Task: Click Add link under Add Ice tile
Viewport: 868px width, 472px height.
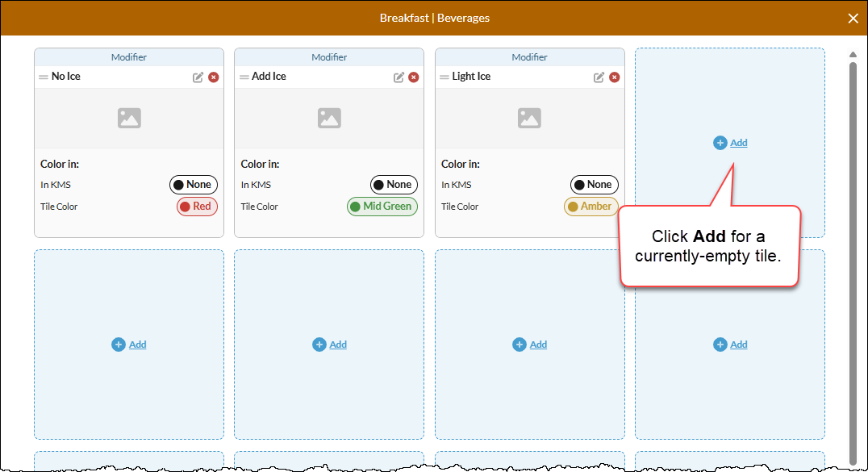Action: click(338, 345)
